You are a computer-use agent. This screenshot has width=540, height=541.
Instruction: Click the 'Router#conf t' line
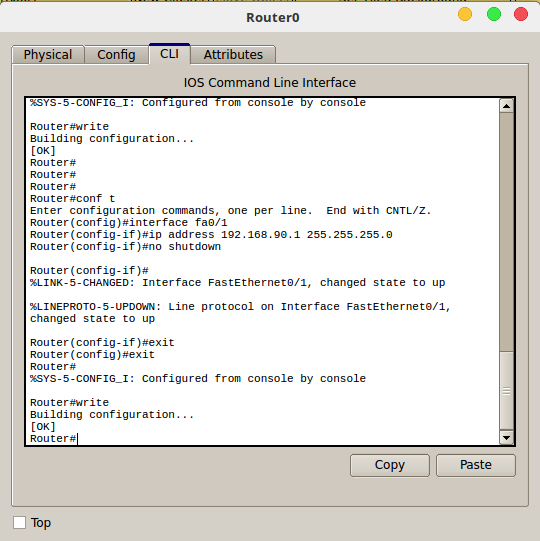pyautogui.click(x=72, y=199)
